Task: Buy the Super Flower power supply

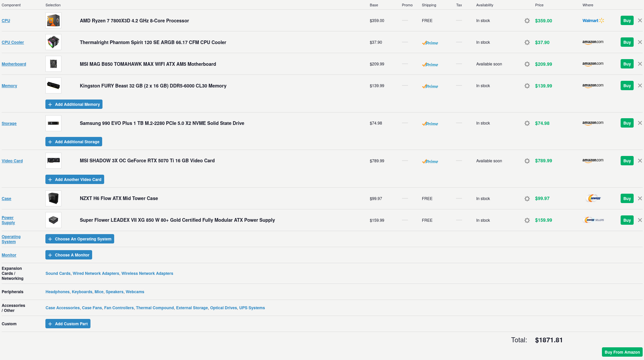Action: coord(627,220)
